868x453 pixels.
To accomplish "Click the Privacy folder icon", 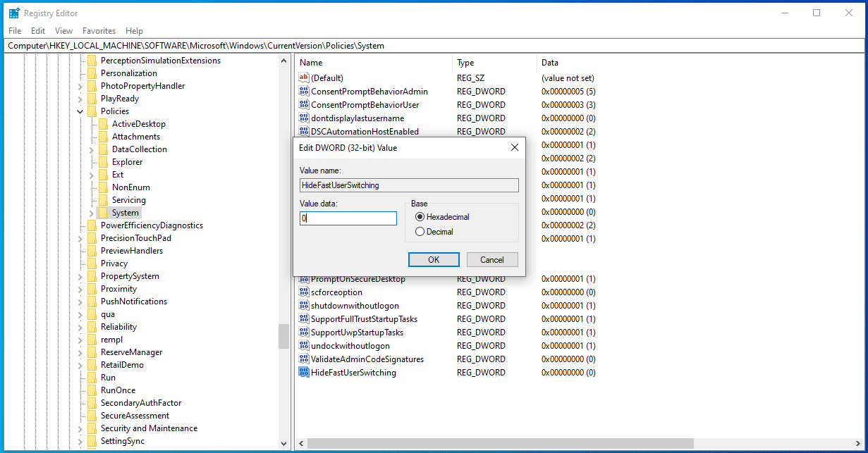I will (x=92, y=263).
